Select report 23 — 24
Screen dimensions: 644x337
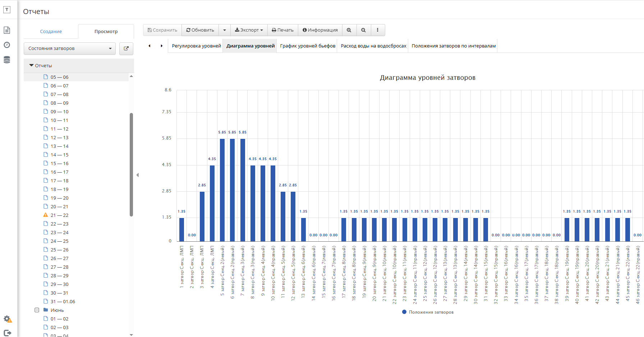(59, 233)
